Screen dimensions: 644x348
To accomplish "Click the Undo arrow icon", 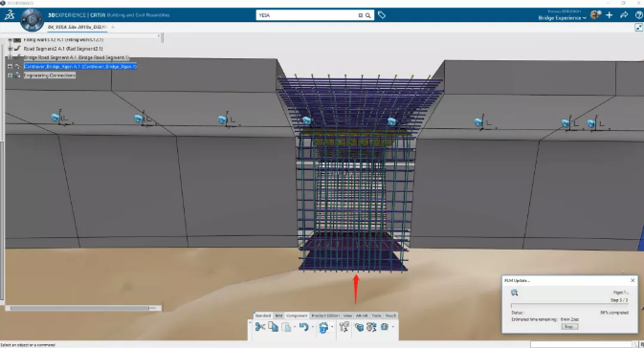I will (303, 327).
